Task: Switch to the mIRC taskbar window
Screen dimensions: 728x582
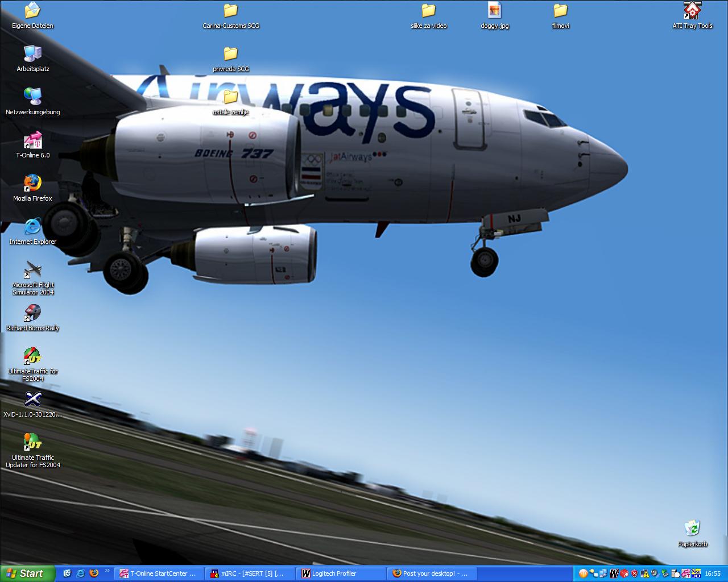Action: (250, 573)
